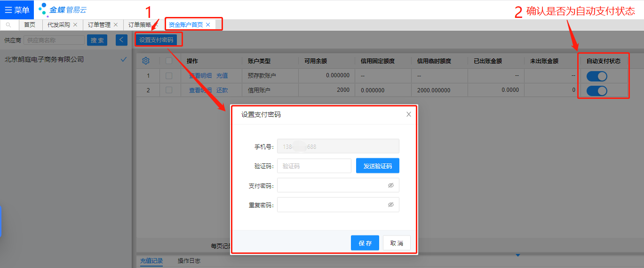The height and width of the screenshot is (268, 644).
Task: Toggle auto-pay for the 信用账户 row
Action: pos(596,90)
